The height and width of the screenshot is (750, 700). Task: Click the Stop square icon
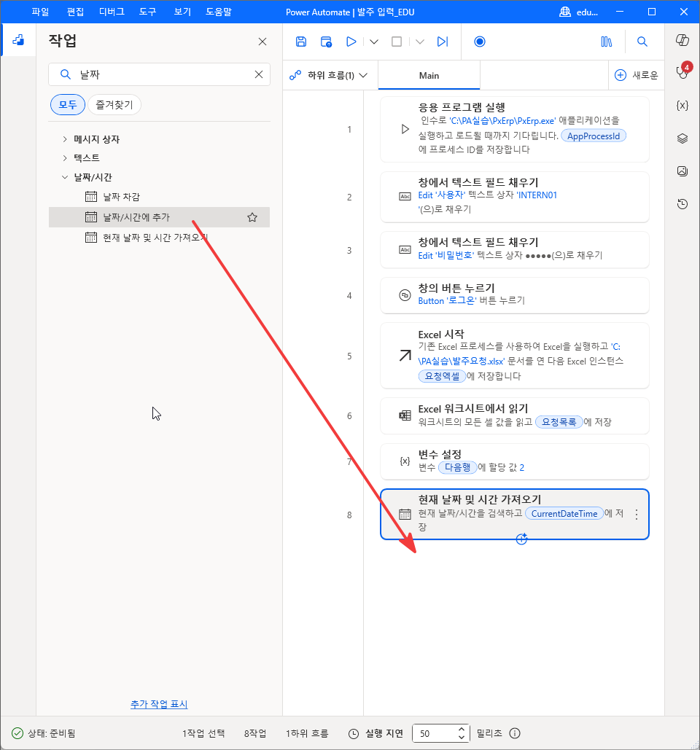[x=397, y=42]
